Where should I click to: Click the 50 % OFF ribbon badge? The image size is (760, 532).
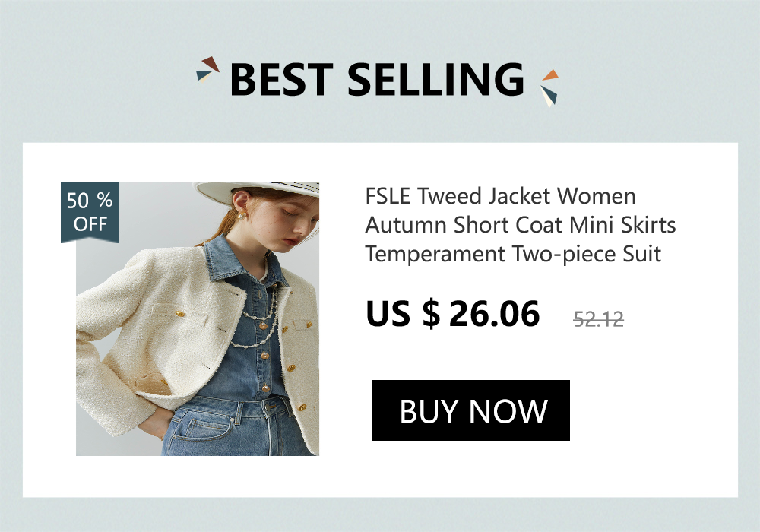pyautogui.click(x=90, y=212)
